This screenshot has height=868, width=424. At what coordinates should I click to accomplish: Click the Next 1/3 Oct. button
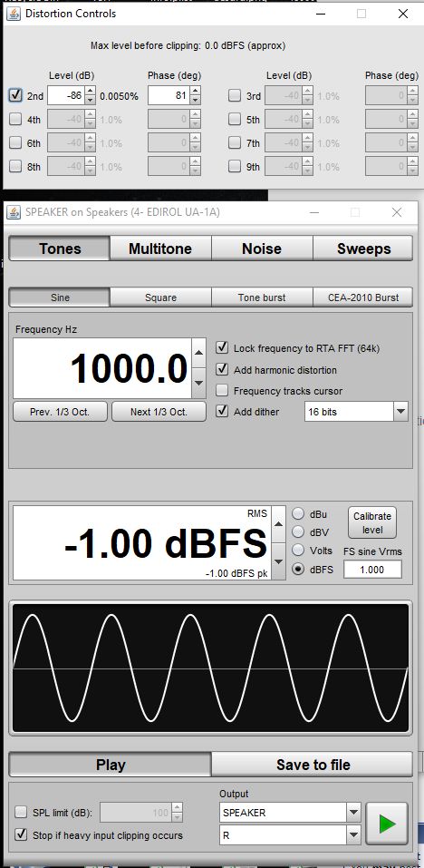click(x=159, y=412)
